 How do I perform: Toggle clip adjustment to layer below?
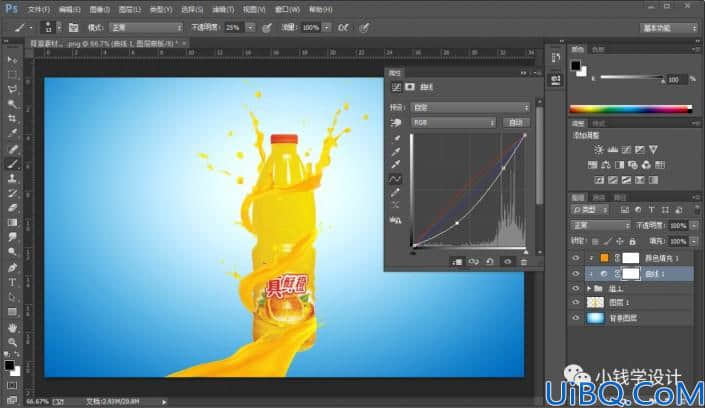click(457, 262)
